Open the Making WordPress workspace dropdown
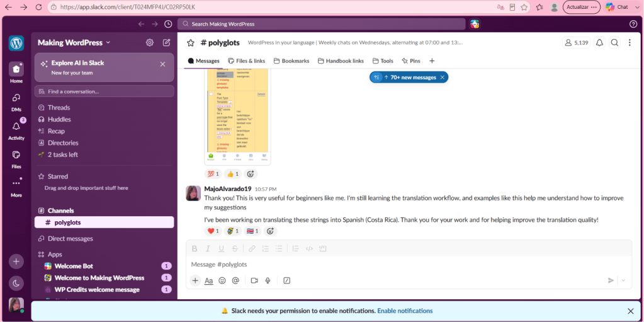Viewport: 644px width, 322px height. click(74, 42)
